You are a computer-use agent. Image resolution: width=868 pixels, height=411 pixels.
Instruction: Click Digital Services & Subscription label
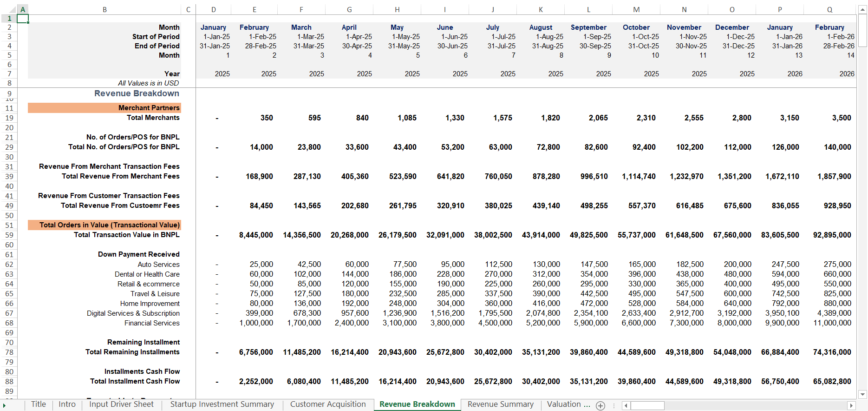tap(133, 313)
